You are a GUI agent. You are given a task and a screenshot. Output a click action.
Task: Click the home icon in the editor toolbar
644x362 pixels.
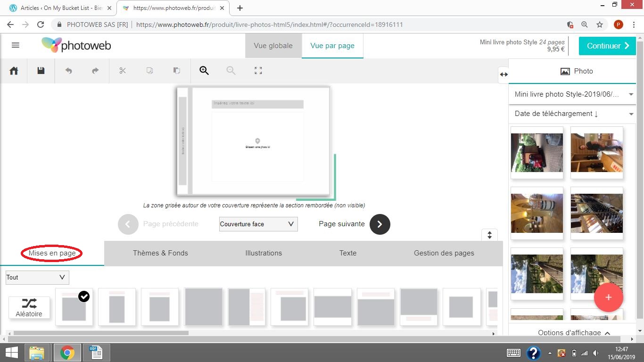pyautogui.click(x=14, y=71)
